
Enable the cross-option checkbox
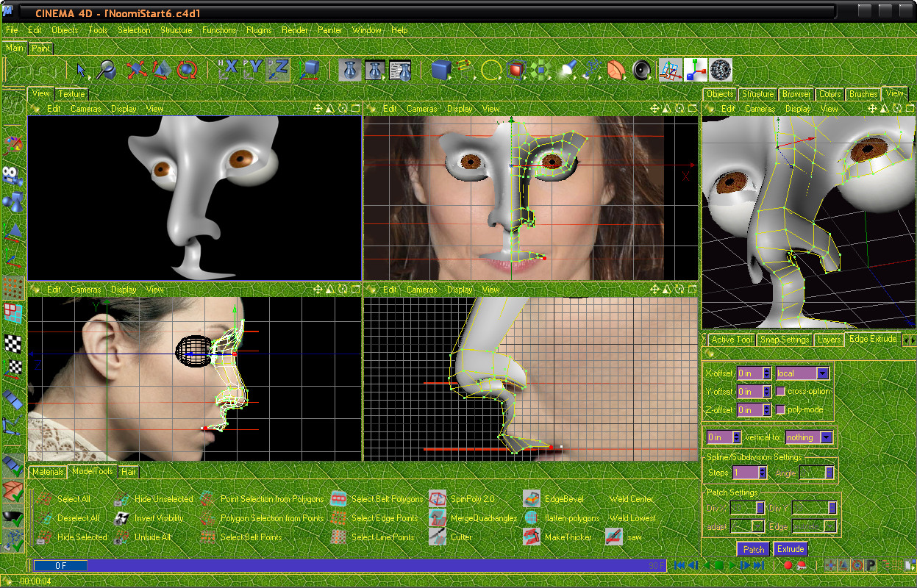point(781,392)
